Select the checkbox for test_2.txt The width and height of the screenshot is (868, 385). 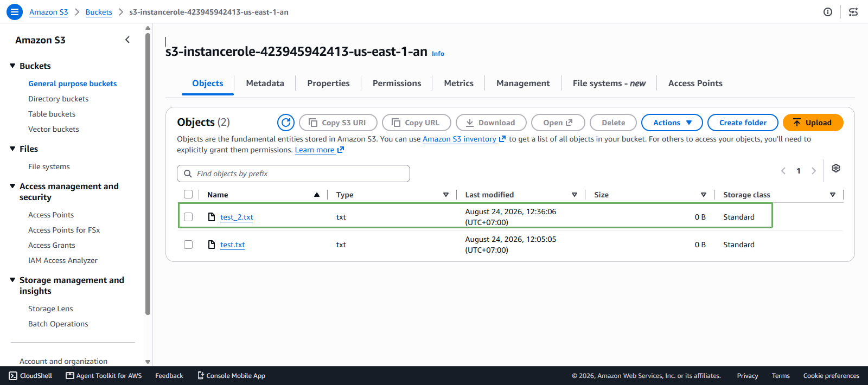click(188, 217)
